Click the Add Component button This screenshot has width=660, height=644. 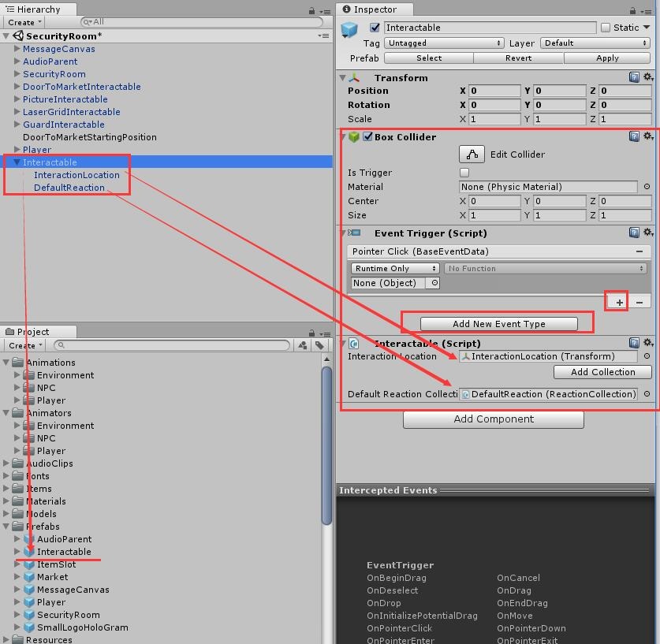(494, 419)
